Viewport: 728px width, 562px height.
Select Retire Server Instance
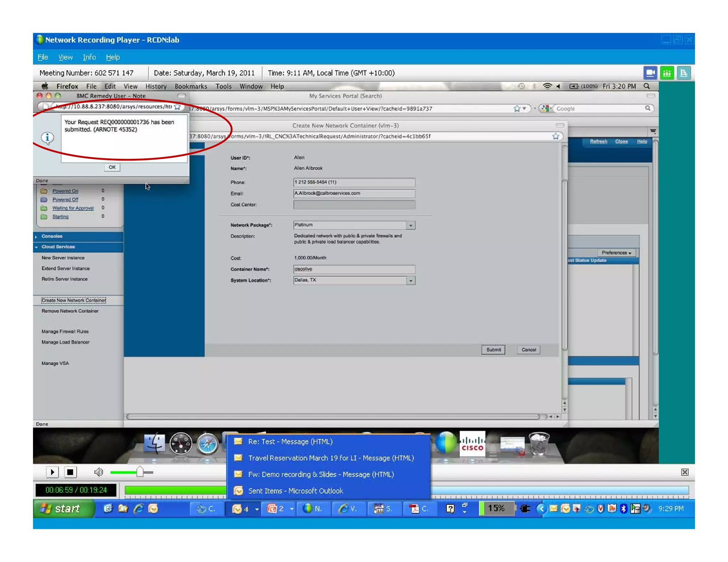pos(64,279)
